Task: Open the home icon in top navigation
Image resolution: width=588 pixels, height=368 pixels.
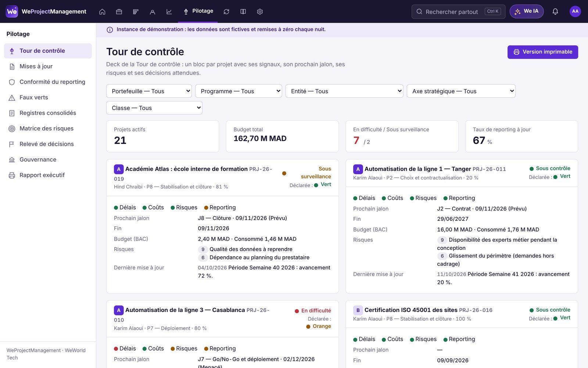Action: coord(102,12)
